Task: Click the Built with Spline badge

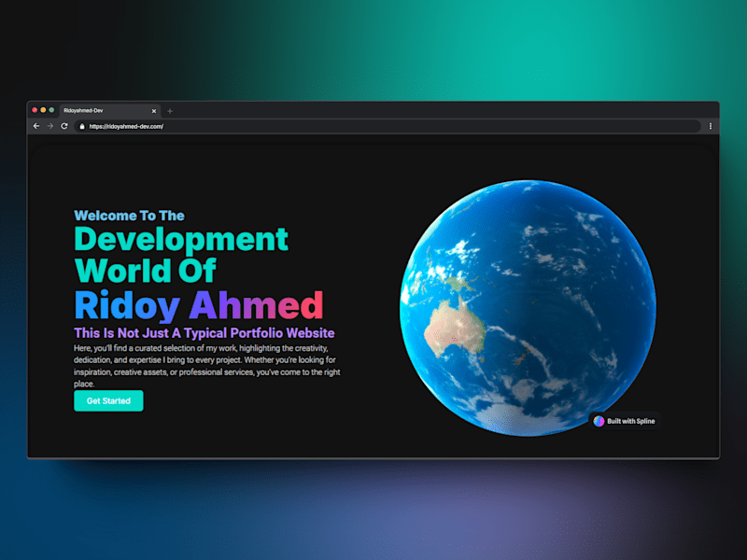Action: point(625,421)
